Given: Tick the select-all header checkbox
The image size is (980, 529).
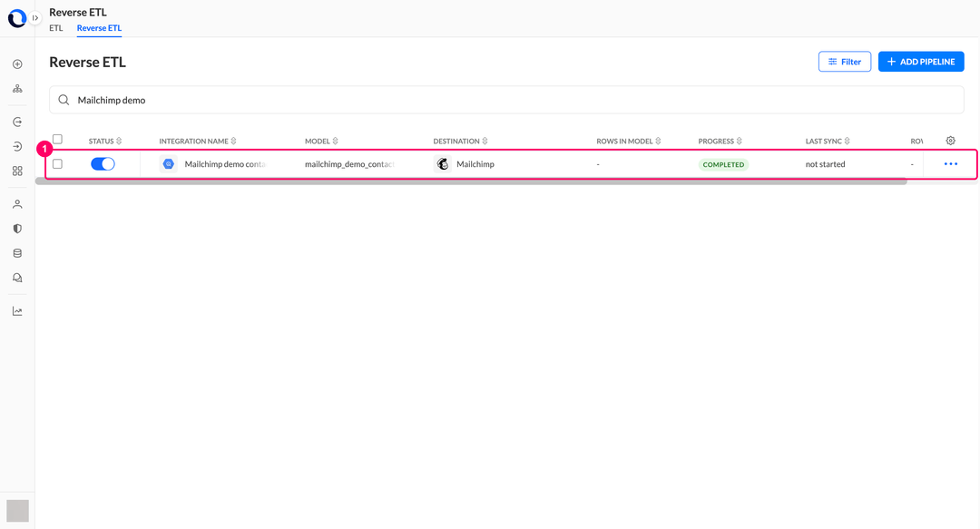Looking at the screenshot, I should pos(57,139).
